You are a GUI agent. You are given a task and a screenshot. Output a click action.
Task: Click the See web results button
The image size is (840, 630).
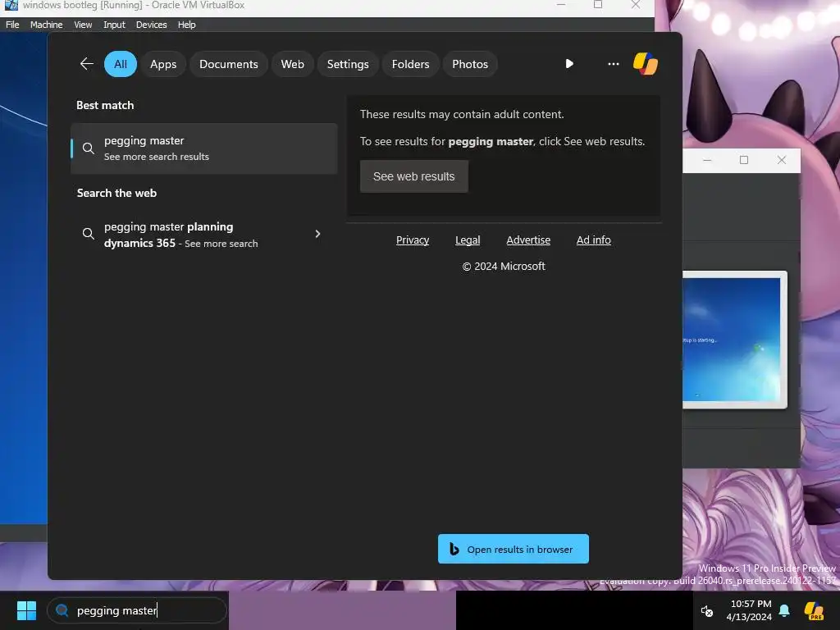click(x=414, y=176)
